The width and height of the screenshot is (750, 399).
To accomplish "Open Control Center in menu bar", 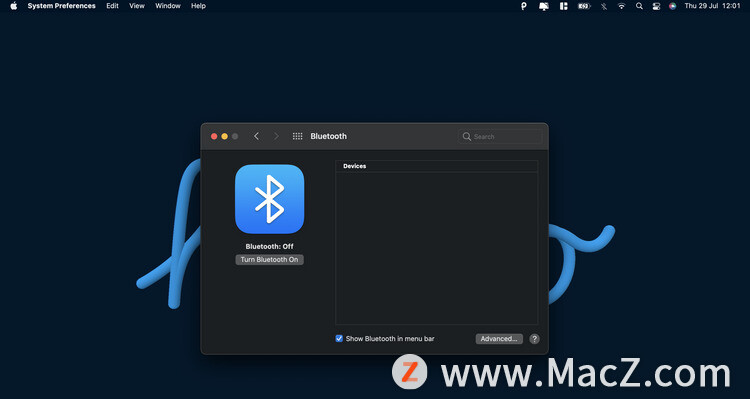I will 656,6.
